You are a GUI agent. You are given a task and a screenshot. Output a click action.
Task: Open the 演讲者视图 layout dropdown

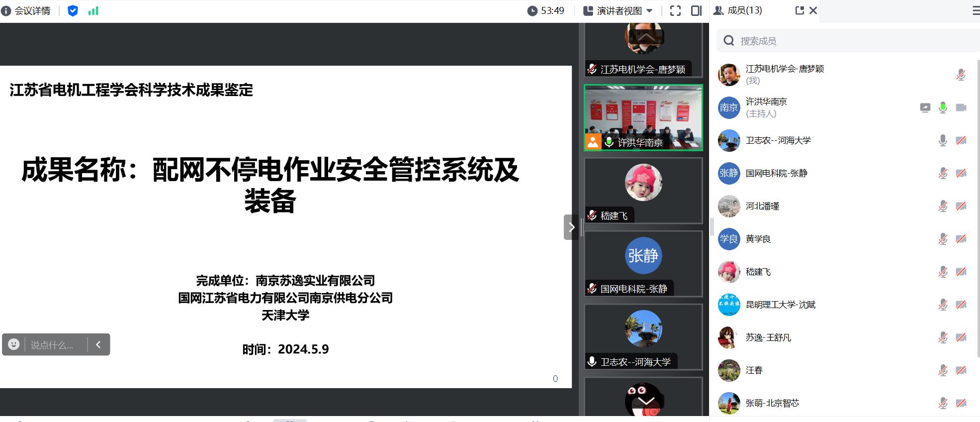click(618, 10)
